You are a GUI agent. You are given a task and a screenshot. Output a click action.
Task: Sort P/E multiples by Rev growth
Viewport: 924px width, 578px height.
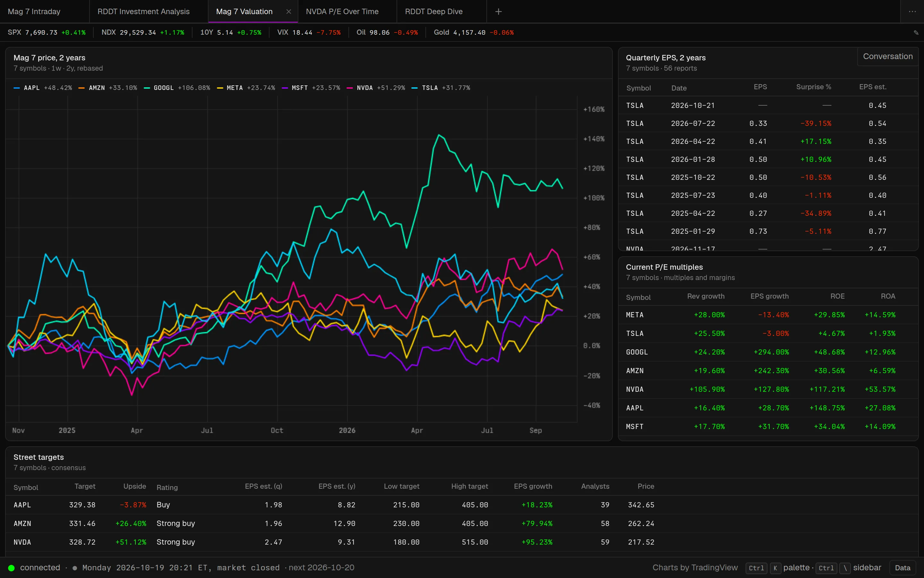(706, 296)
